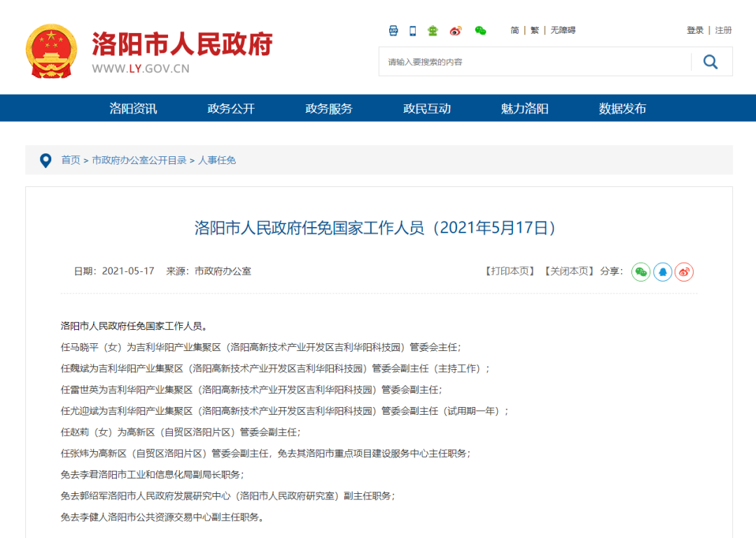The image size is (756, 538).
Task: Click WWW.LY.GOV.CN text under title
Action: [141, 69]
